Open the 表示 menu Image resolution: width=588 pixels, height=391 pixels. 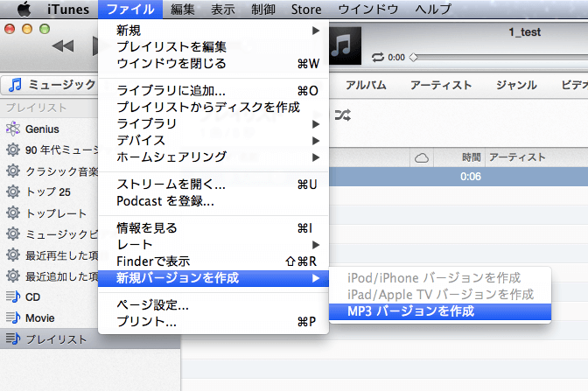(x=223, y=9)
